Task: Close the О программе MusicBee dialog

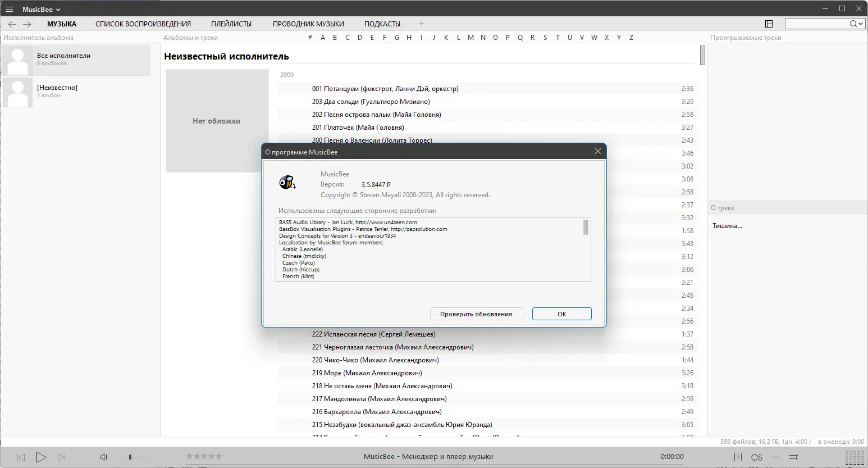Action: click(x=598, y=152)
